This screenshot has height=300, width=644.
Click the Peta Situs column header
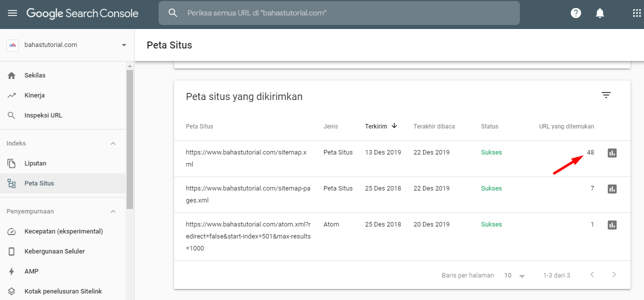point(199,126)
